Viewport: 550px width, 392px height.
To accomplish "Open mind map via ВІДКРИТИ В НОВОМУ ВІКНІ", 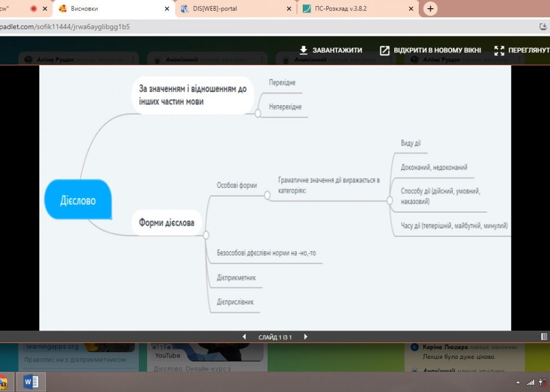I will pos(430,50).
